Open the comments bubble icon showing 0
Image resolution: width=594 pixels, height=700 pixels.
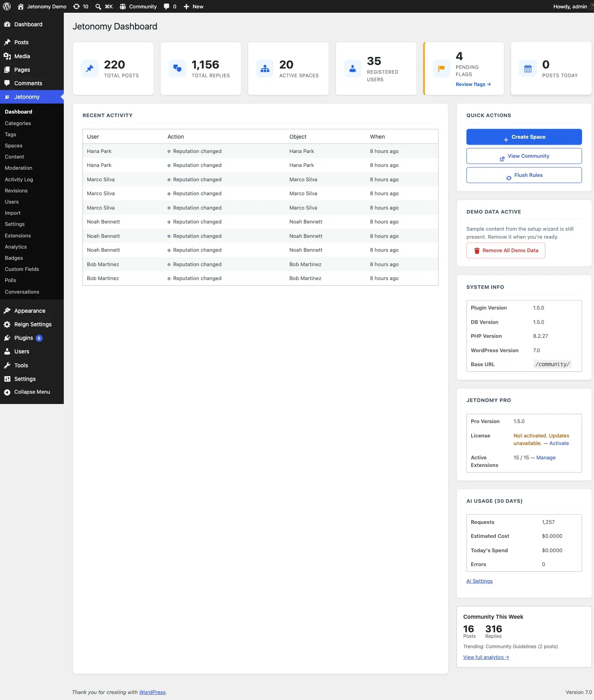click(x=167, y=6)
